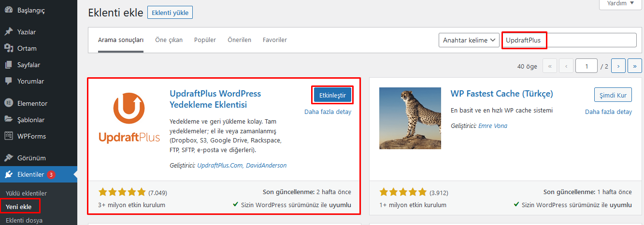Image resolution: width=644 pixels, height=225 pixels.
Task: Click the red update count badge
Action: [51, 174]
